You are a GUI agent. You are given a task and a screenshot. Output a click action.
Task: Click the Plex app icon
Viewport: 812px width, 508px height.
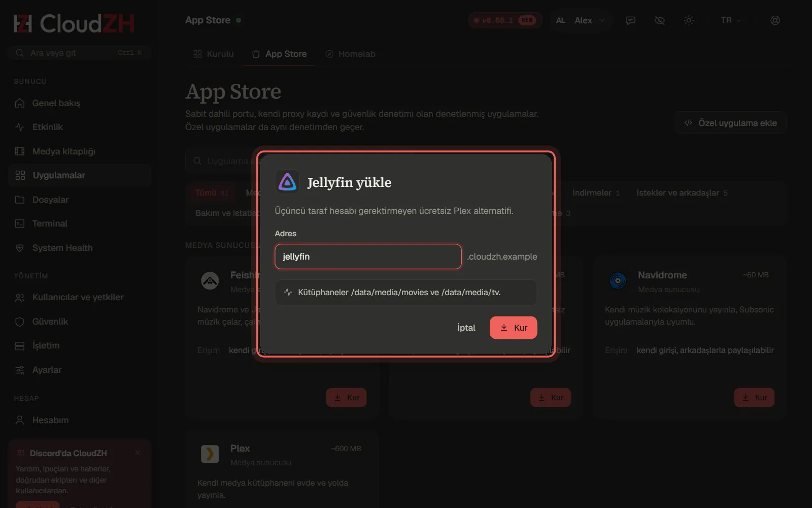point(210,454)
